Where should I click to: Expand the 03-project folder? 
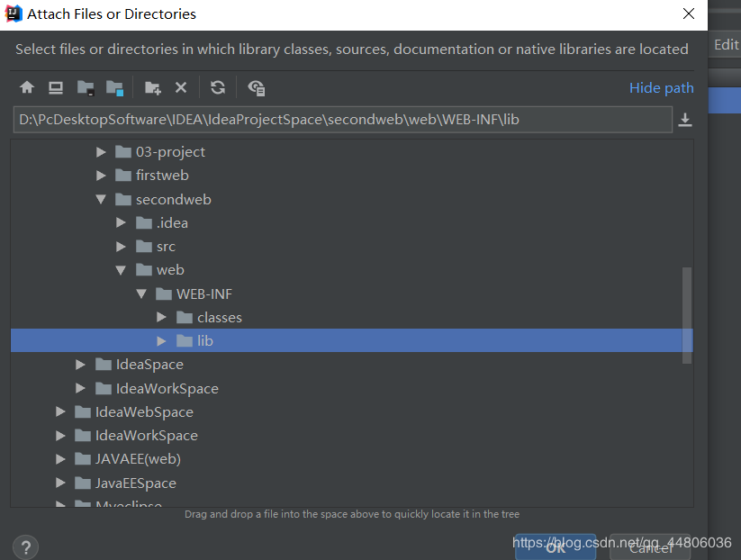point(101,151)
